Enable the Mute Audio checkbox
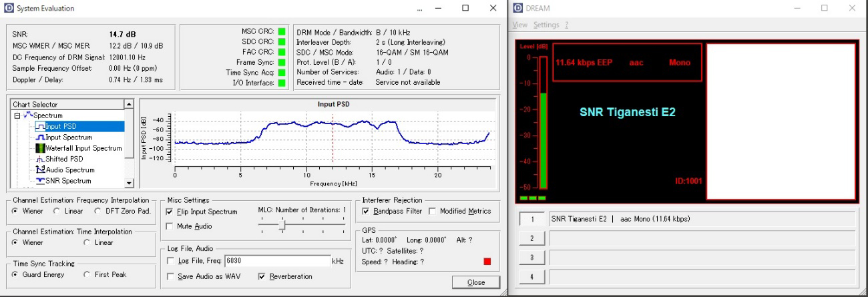The width and height of the screenshot is (868, 297). pos(170,227)
